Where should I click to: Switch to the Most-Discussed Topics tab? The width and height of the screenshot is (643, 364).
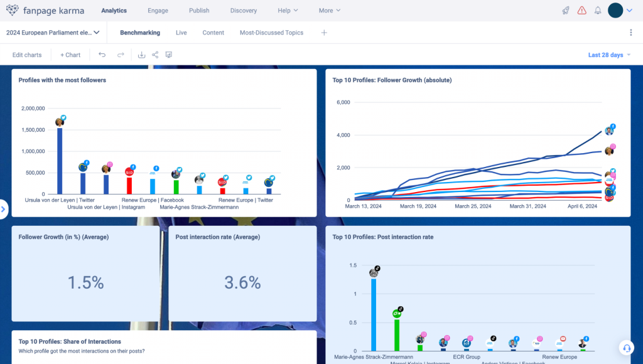(271, 33)
